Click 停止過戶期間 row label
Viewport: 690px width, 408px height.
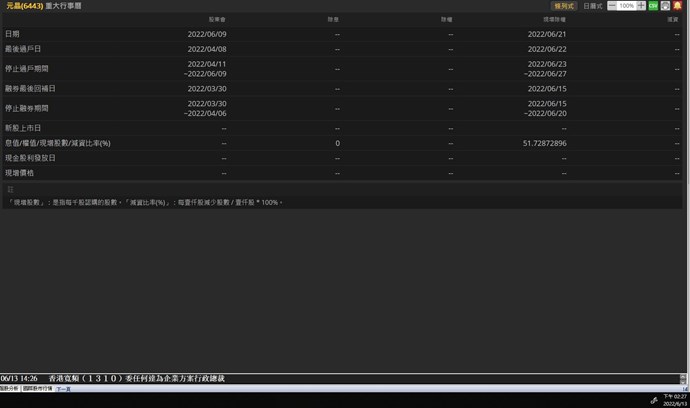(26, 69)
